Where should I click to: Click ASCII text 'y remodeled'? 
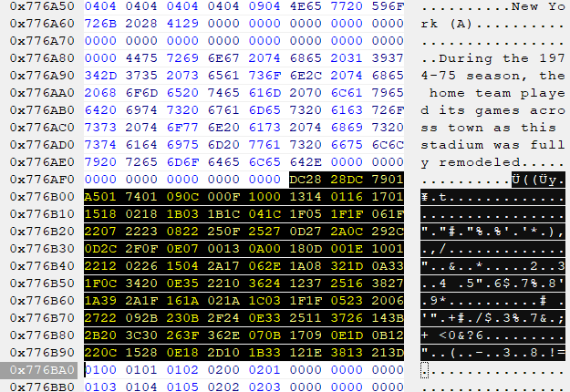pyautogui.click(x=471, y=162)
